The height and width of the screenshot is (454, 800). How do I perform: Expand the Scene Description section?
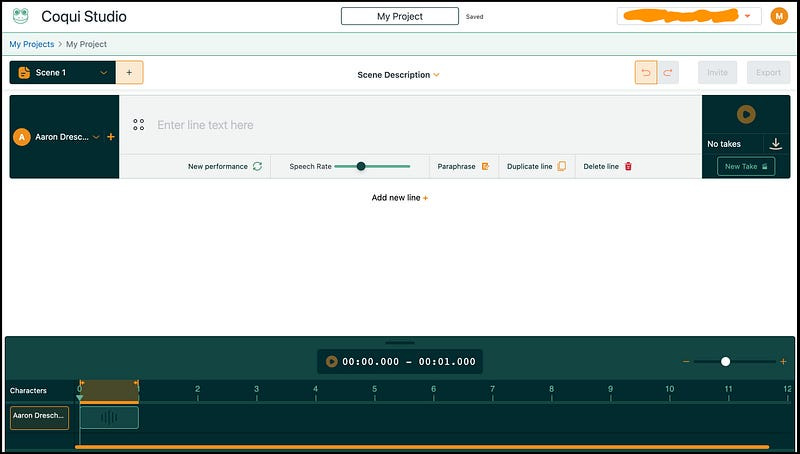(x=398, y=75)
